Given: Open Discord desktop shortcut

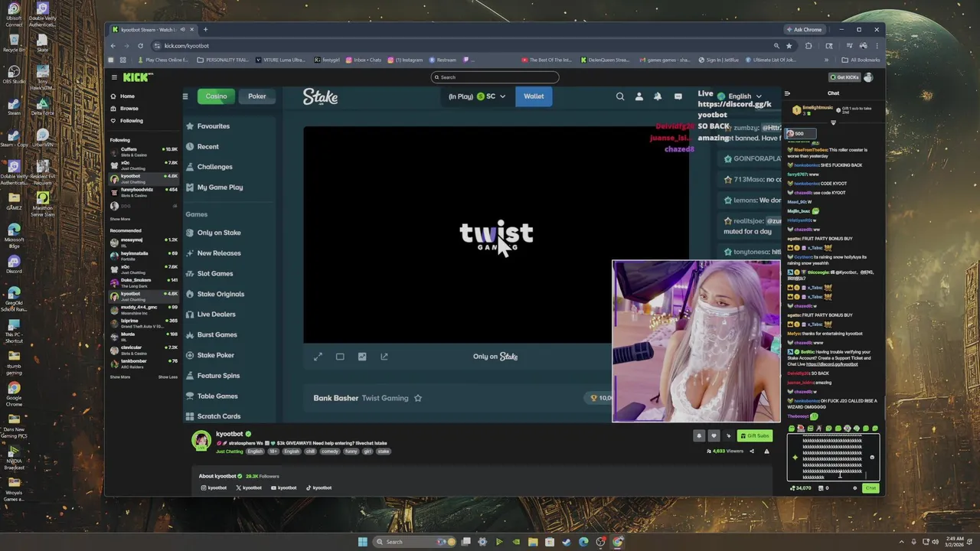Looking at the screenshot, I should 14,265.
